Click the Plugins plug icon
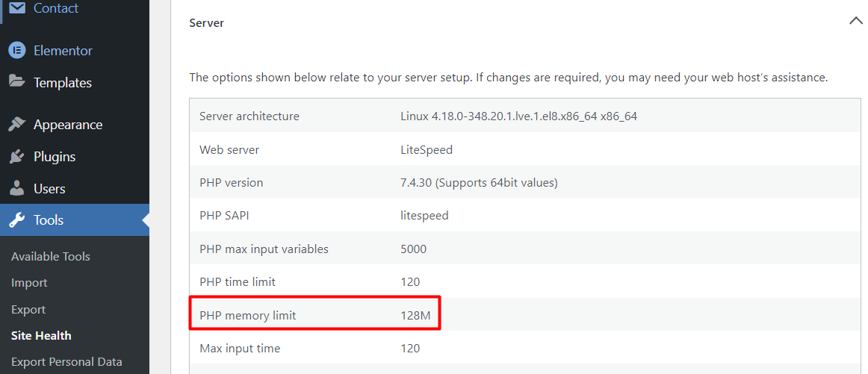Image resolution: width=868 pixels, height=374 pixels. tap(16, 157)
